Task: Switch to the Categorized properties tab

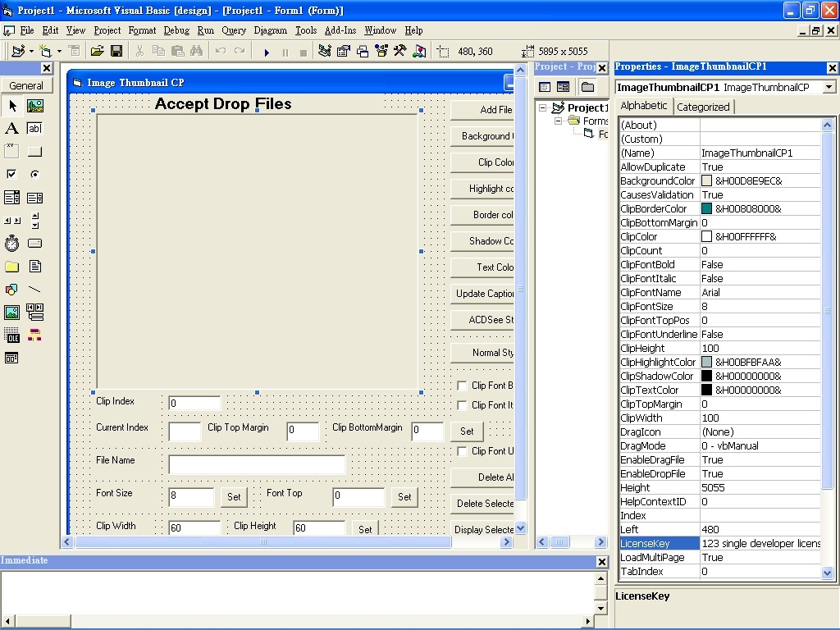Action: pyautogui.click(x=703, y=107)
